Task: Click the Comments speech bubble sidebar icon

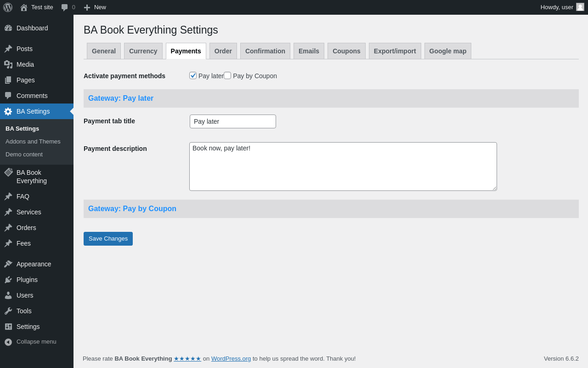Action: coord(8,96)
